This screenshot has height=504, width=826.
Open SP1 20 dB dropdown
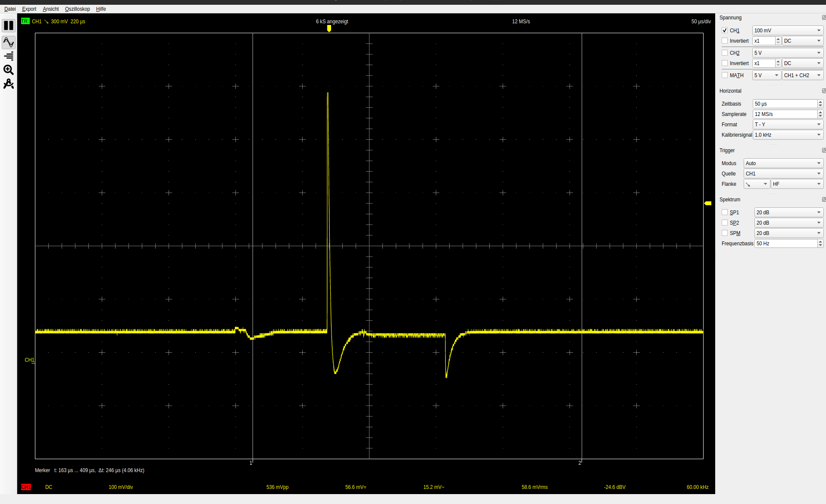click(x=789, y=213)
